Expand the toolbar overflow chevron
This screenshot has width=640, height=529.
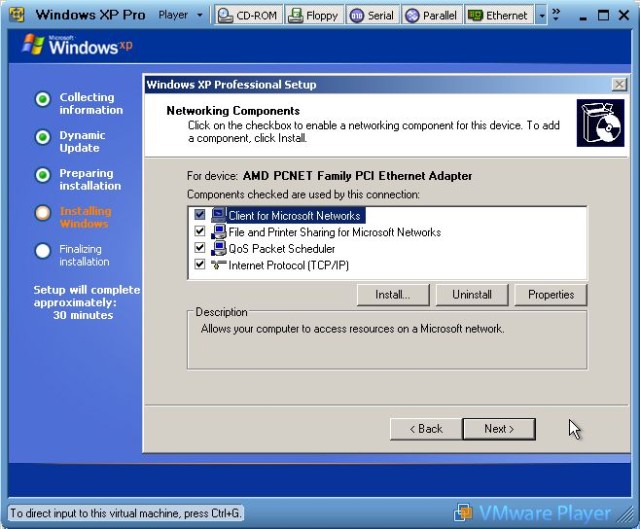pyautogui.click(x=556, y=15)
